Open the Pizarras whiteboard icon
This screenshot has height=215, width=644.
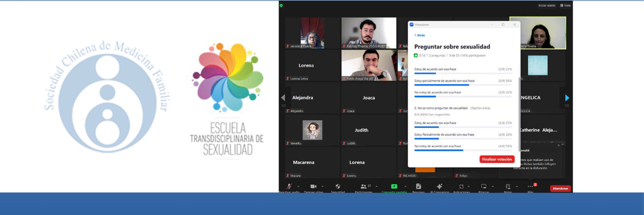point(484,186)
